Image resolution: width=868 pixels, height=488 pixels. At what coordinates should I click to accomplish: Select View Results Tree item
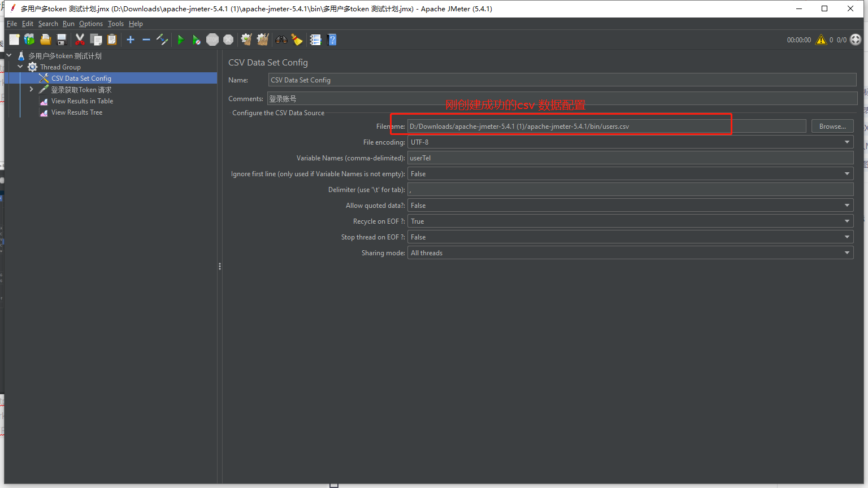pos(77,112)
